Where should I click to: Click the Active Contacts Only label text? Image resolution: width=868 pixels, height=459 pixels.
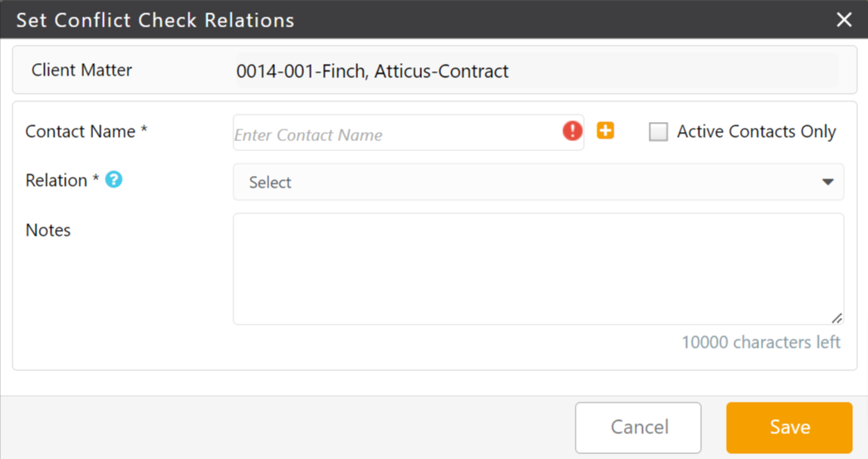click(756, 132)
